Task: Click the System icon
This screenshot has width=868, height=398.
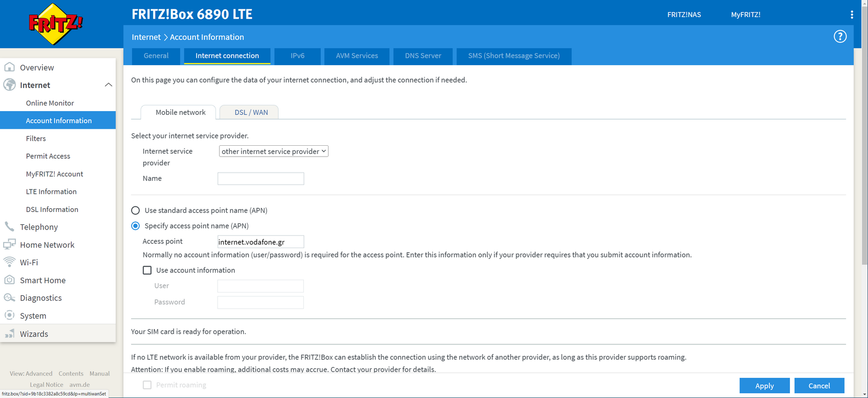Action: click(9, 315)
